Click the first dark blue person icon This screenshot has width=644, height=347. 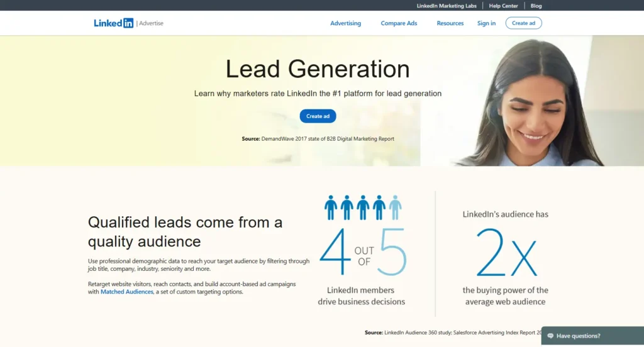tap(331, 207)
